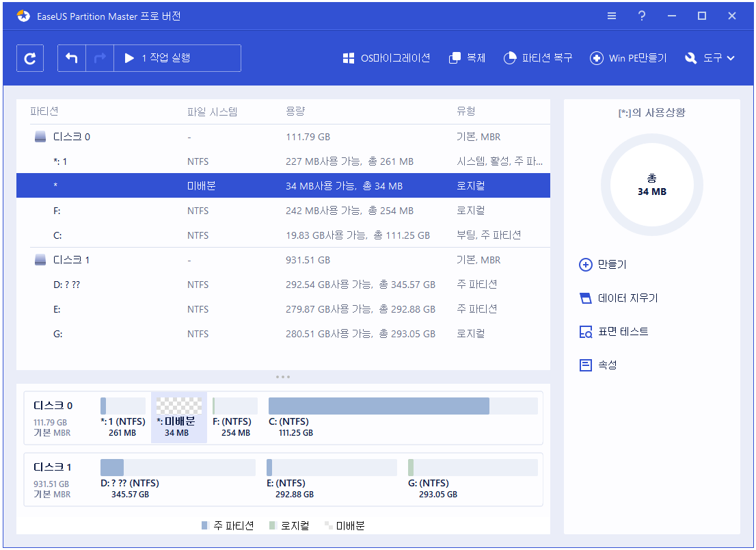Click the Win PE만들기 icon
756x550 pixels.
[628, 58]
